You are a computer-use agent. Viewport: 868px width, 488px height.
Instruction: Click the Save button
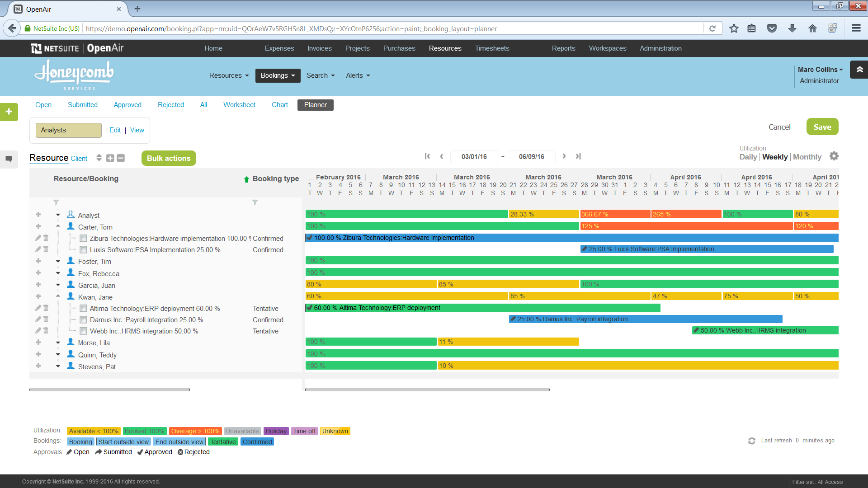click(822, 127)
